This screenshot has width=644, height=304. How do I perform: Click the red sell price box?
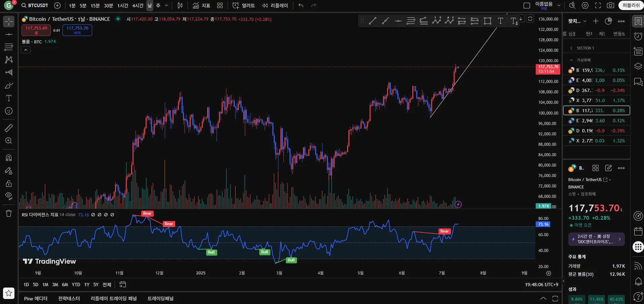(x=36, y=30)
